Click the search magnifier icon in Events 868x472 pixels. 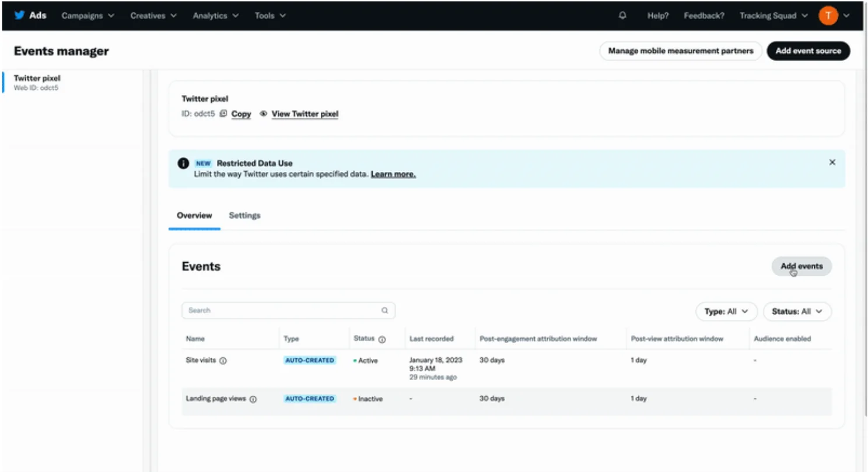pos(385,311)
